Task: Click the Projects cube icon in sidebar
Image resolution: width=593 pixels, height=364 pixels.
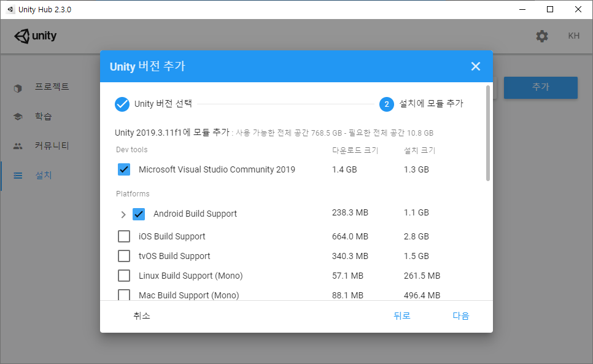Action: pyautogui.click(x=18, y=88)
